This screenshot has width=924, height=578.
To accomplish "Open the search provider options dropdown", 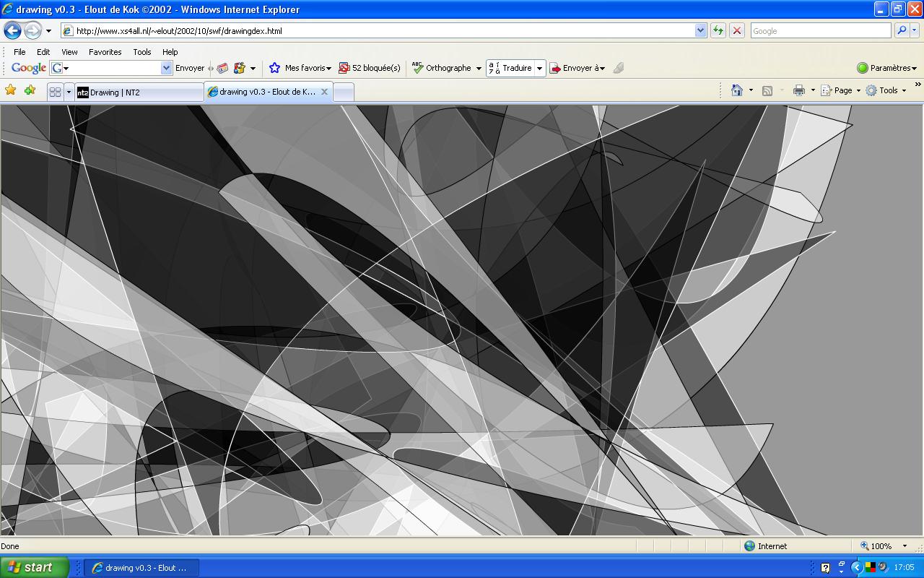I will click(x=915, y=31).
